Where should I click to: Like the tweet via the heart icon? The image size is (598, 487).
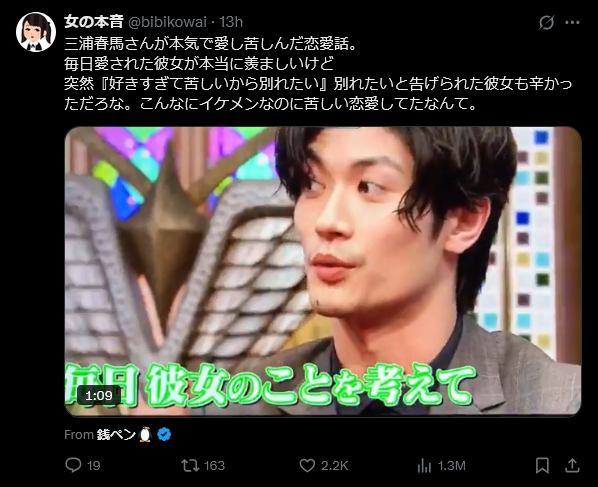tap(307, 465)
